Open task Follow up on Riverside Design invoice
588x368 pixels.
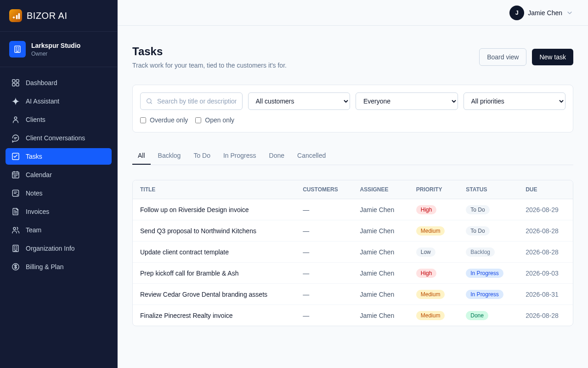tap(194, 210)
